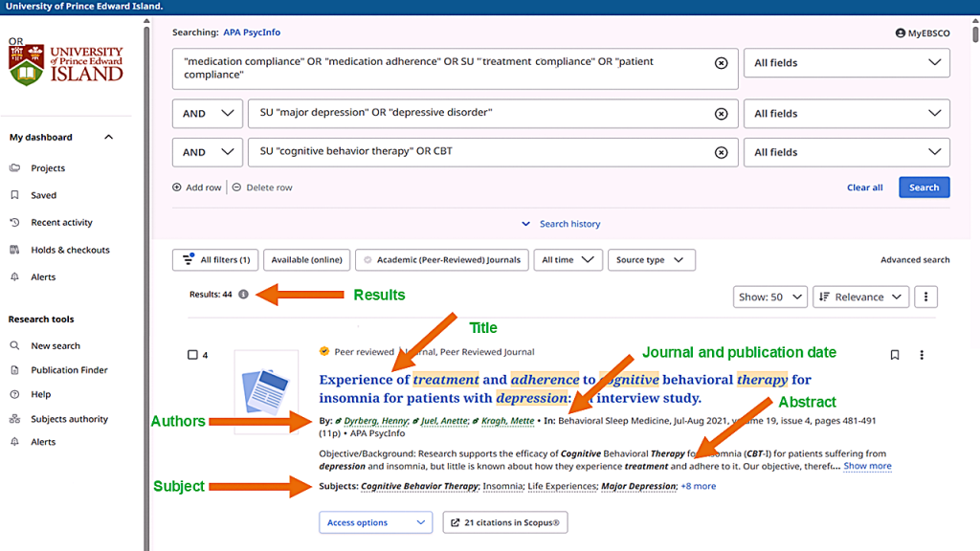980x551 pixels.
Task: Expand the Search history section
Action: click(562, 224)
